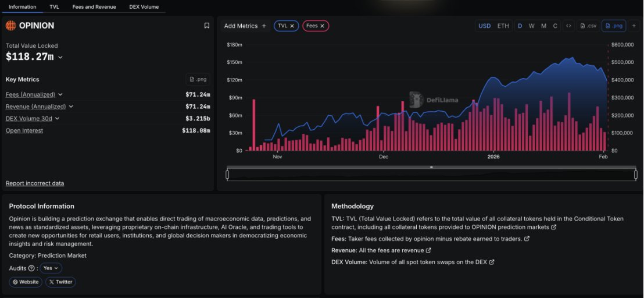This screenshot has height=298, width=644.
Task: Select cumulative (C) chart grouping
Action: 555,26
